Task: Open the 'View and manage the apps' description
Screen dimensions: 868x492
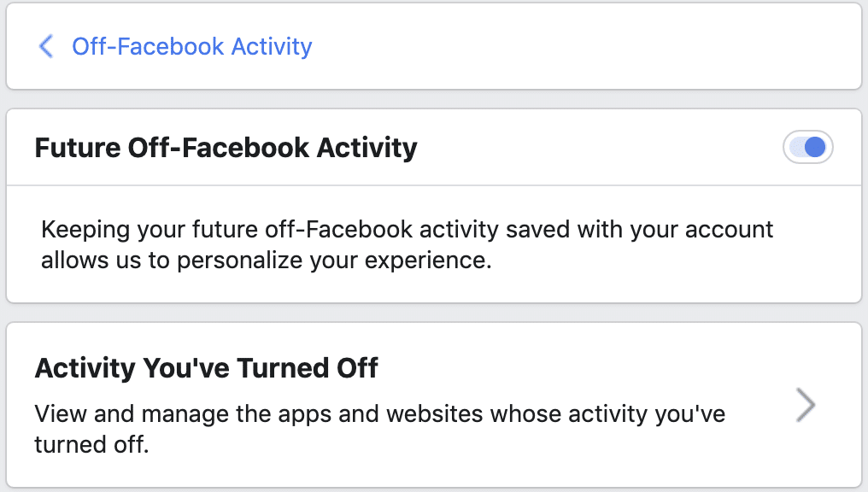Action: (x=379, y=429)
